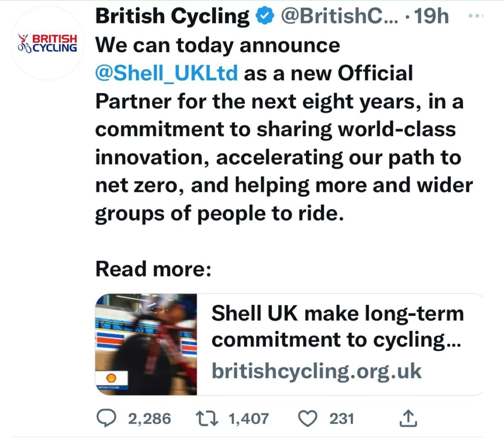Click the @Shell_UKLtd mention link
The height and width of the screenshot is (441, 504).
pos(167,73)
